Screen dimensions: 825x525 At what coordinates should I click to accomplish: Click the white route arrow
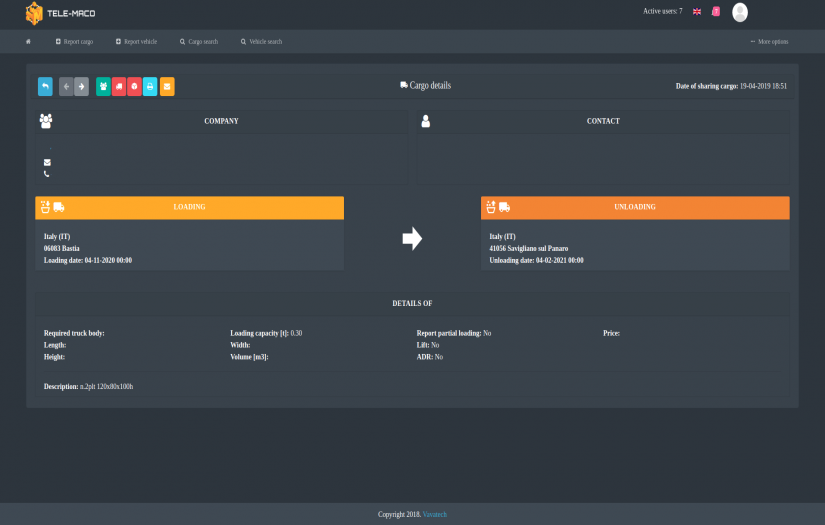412,238
